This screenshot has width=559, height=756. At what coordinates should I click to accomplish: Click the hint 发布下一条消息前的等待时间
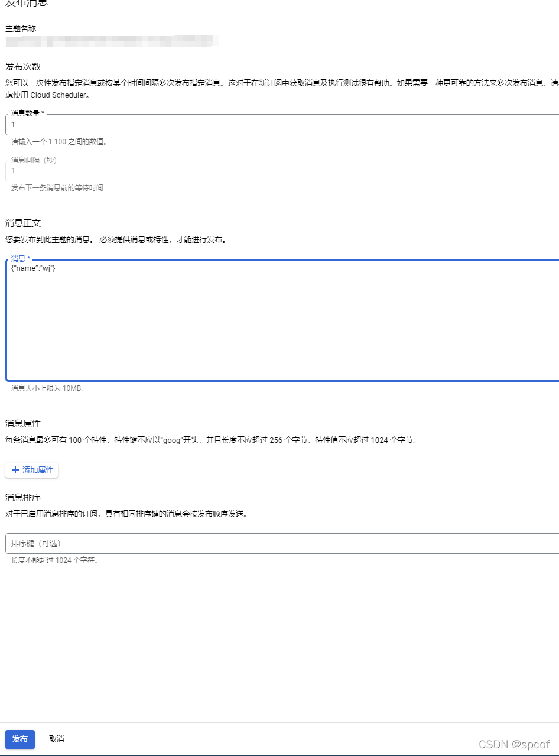[57, 188]
